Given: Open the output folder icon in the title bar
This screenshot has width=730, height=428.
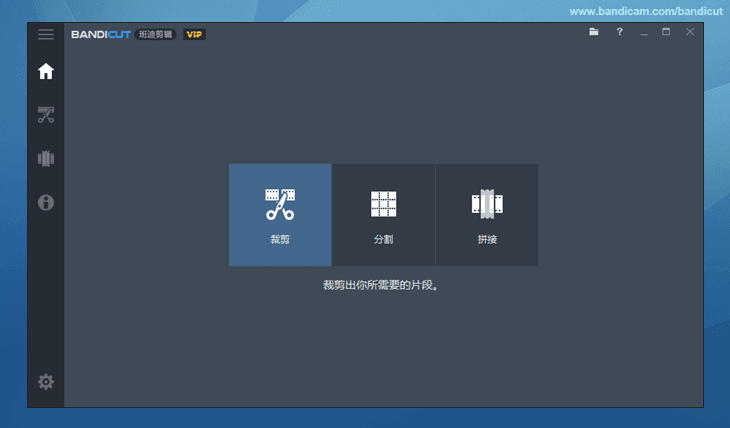Looking at the screenshot, I should coord(594,32).
